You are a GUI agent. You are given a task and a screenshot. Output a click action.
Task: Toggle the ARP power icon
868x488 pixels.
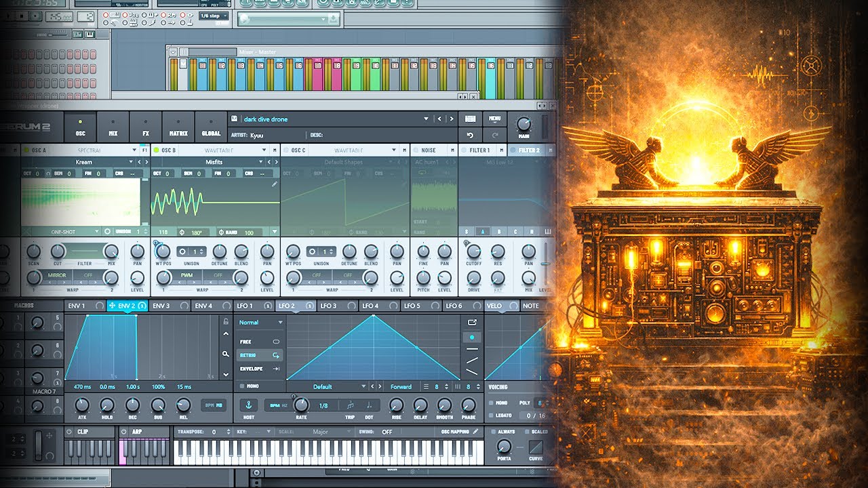point(125,431)
